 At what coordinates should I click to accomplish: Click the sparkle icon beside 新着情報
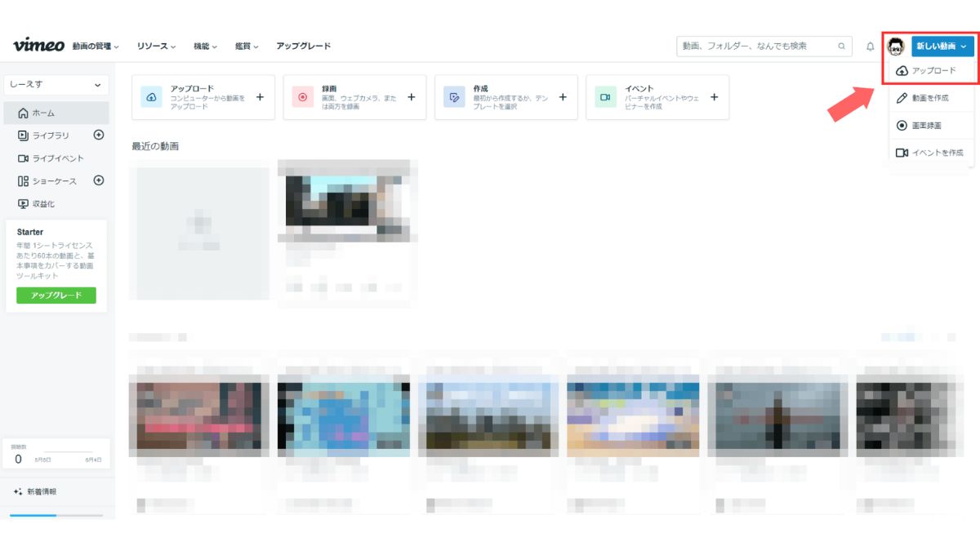[x=18, y=492]
